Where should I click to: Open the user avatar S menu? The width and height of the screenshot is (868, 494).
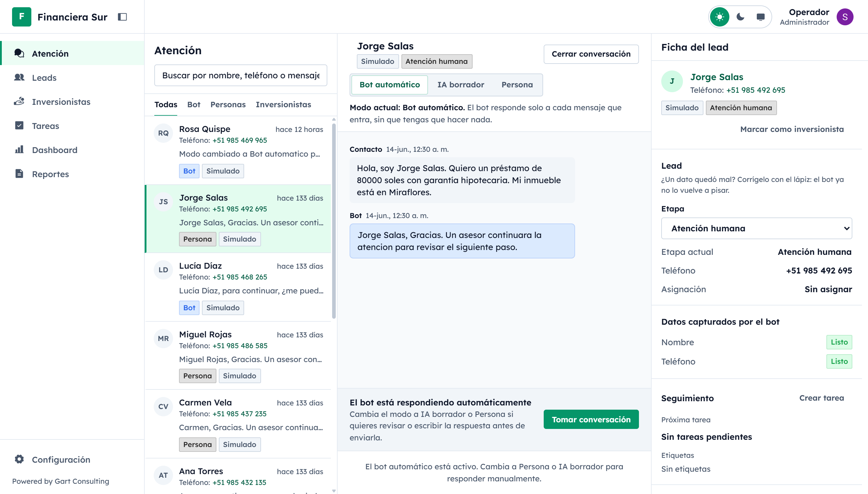[x=844, y=17]
